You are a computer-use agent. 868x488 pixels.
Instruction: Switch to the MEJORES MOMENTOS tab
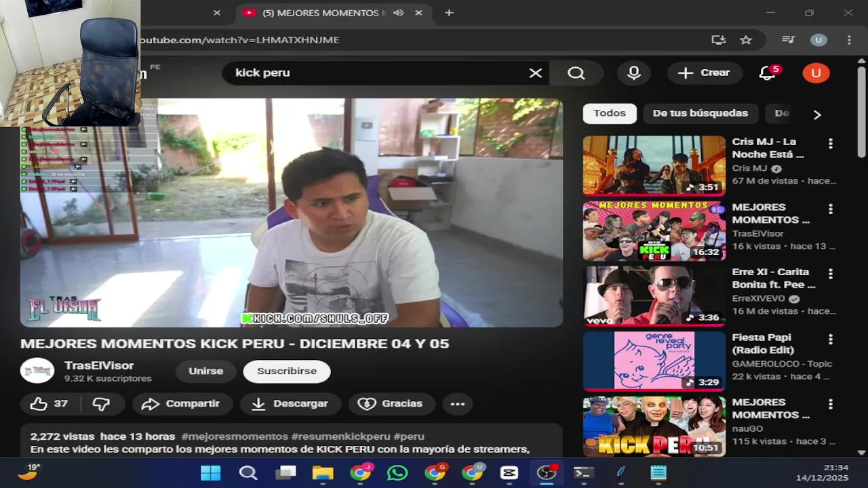click(332, 13)
